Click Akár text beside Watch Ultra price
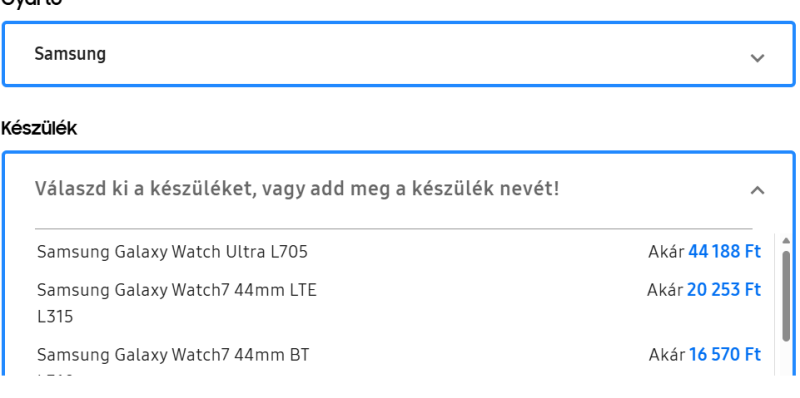Viewport: 800px width, 398px height. point(666,252)
